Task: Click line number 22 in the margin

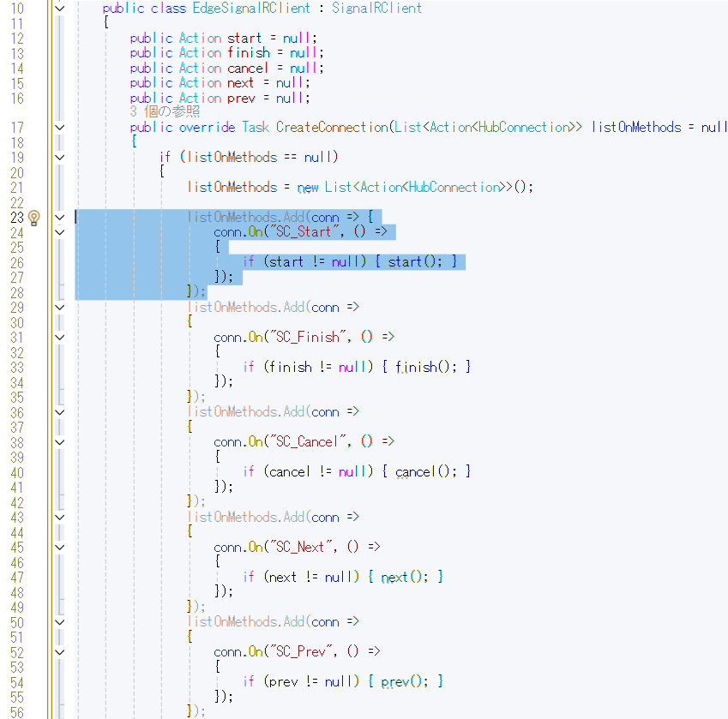Action: (17, 203)
